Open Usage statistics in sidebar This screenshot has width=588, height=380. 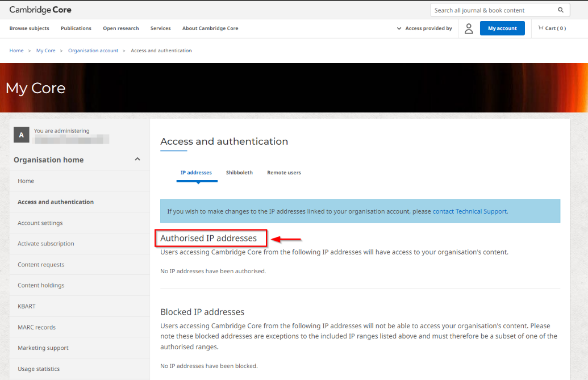[80, 369]
